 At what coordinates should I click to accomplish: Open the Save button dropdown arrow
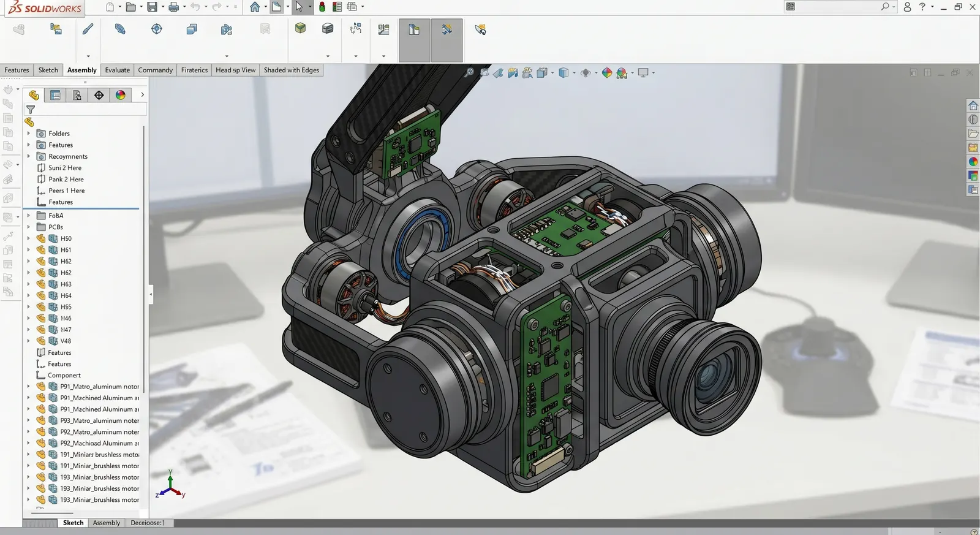tap(162, 7)
